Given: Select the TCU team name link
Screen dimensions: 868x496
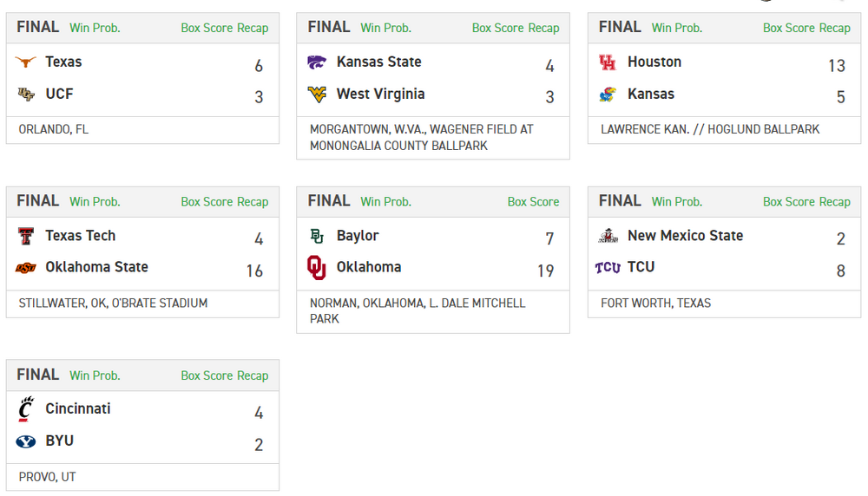Looking at the screenshot, I should click(641, 267).
